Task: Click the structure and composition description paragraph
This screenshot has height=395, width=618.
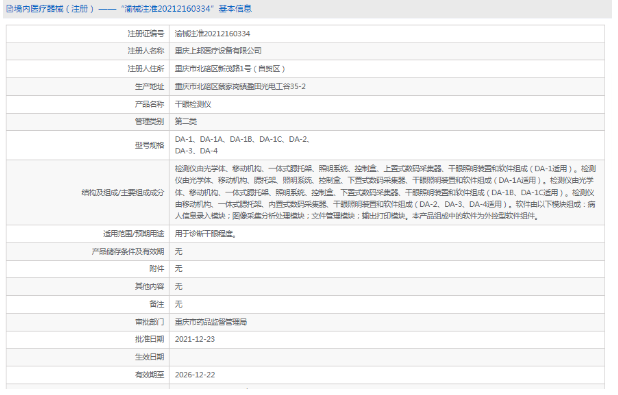Action: (x=385, y=192)
